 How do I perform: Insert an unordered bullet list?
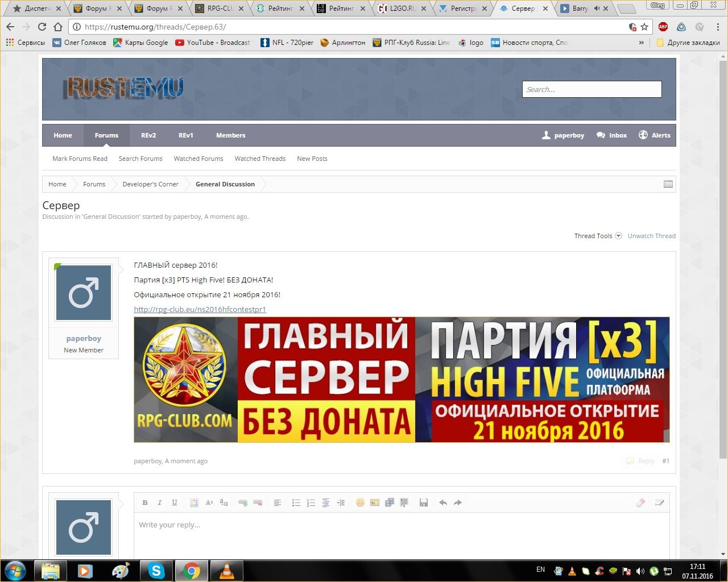296,502
